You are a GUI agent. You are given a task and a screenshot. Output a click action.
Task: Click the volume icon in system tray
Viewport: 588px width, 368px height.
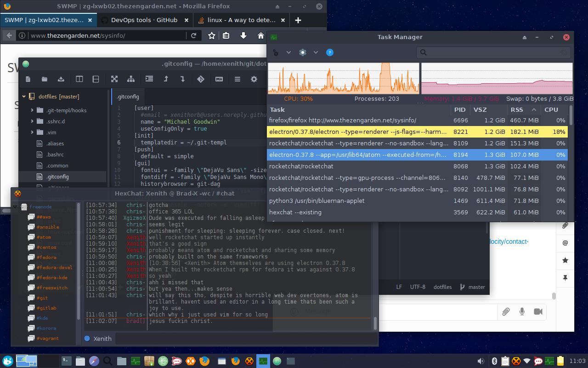pos(481,361)
